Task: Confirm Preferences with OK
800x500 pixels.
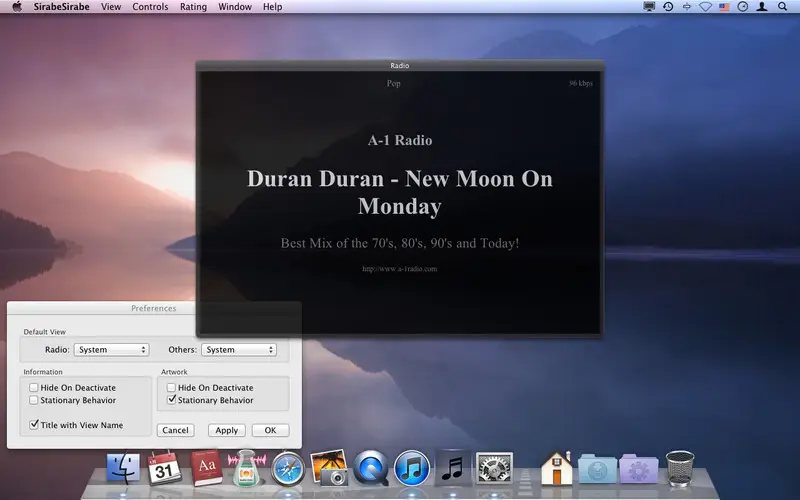Action: tap(270, 430)
